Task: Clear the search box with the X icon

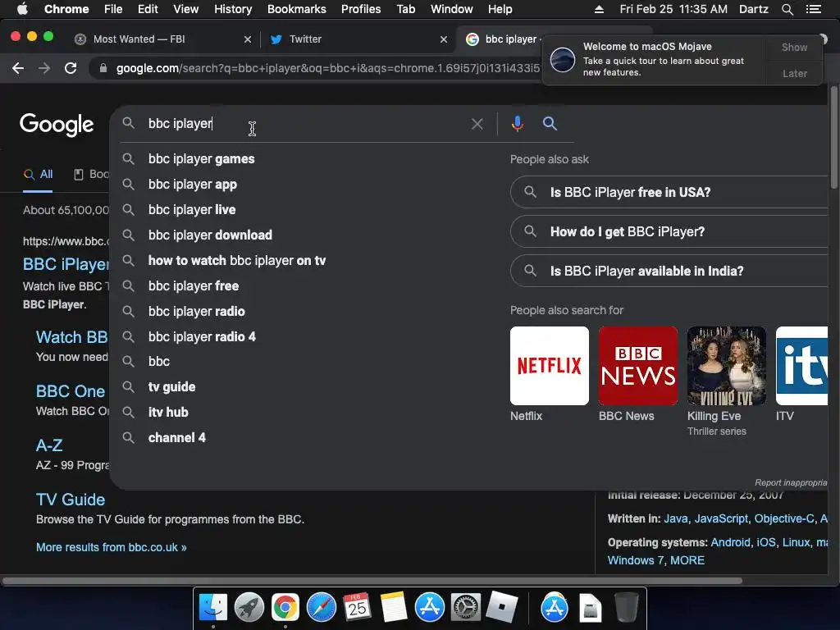Action: click(x=477, y=124)
